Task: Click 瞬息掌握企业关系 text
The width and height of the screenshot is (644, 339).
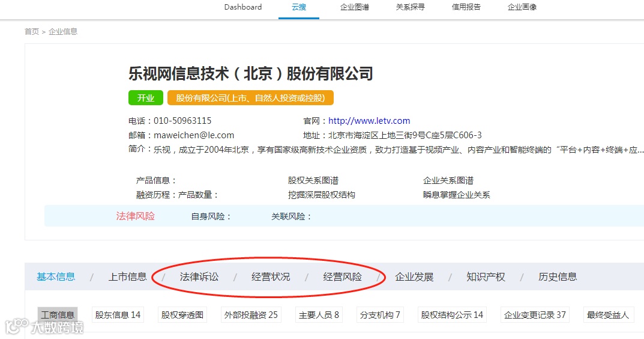Action: coord(457,195)
